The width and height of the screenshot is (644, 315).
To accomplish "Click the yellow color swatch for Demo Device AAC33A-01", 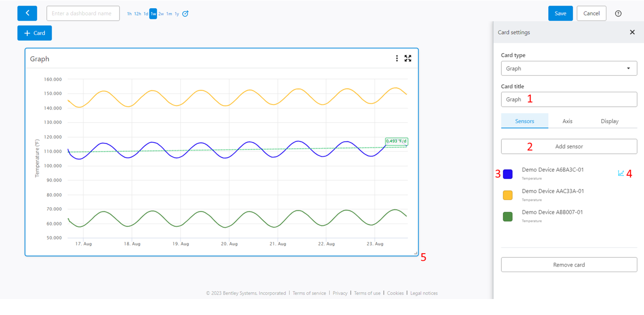I will 507,195.
